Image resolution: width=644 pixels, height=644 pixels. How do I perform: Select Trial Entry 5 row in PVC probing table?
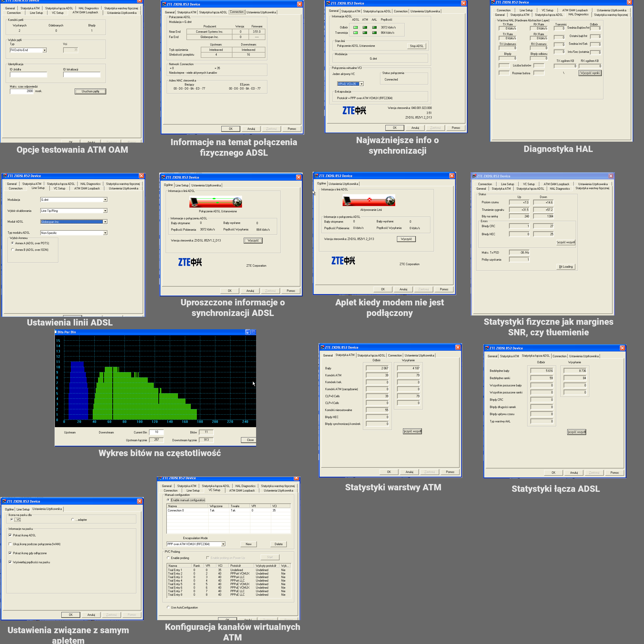click(228, 584)
